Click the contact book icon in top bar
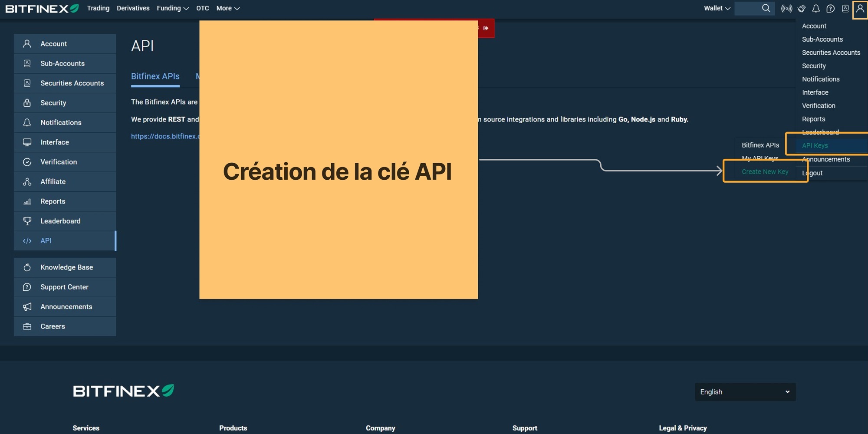Screen dimensions: 868x434 845,8
